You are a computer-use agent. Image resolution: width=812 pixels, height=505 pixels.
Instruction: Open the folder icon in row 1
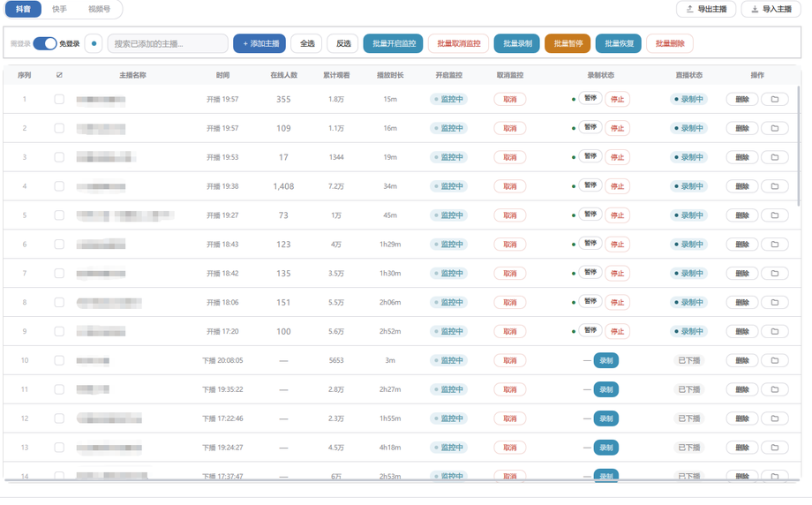(x=775, y=99)
